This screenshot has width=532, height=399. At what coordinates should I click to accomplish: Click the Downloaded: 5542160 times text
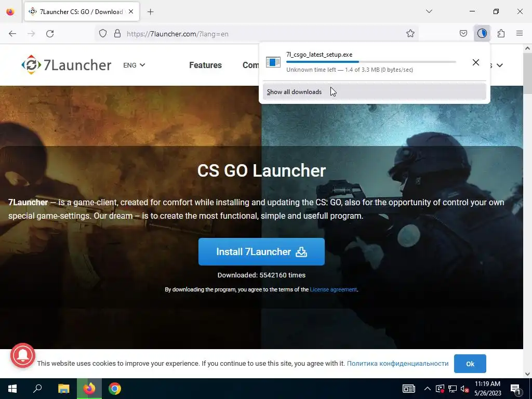pos(261,275)
